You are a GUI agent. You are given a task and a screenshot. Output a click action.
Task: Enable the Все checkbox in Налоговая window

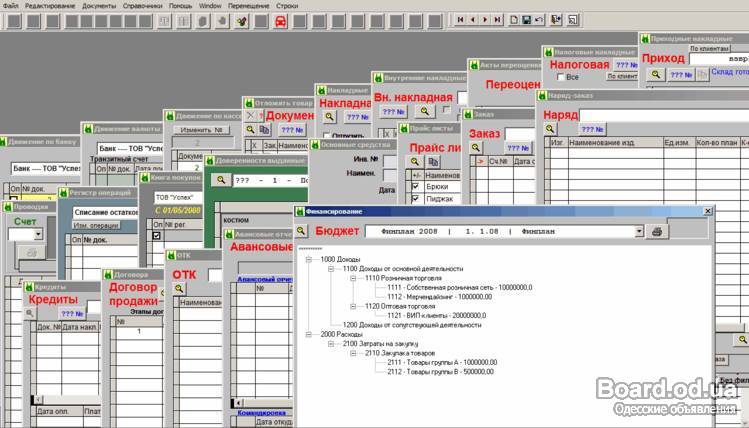click(x=558, y=77)
